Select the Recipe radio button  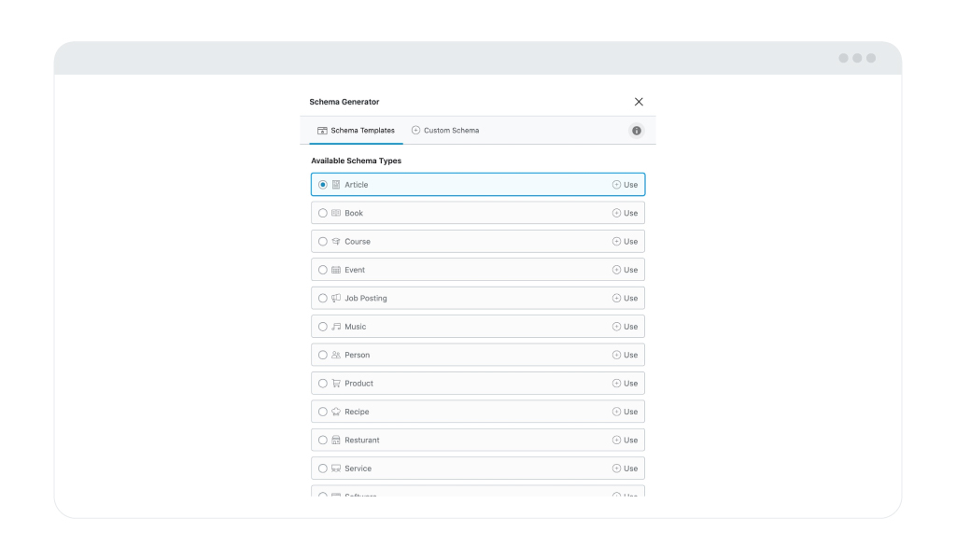322,412
